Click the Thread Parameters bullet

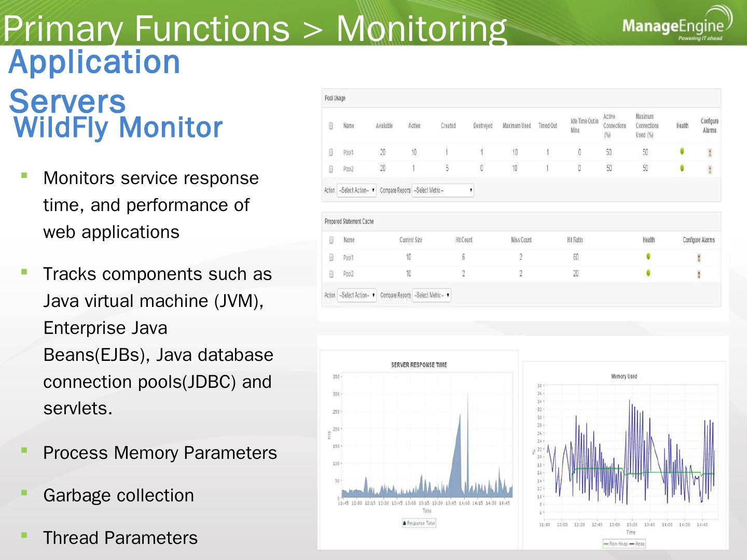120,538
